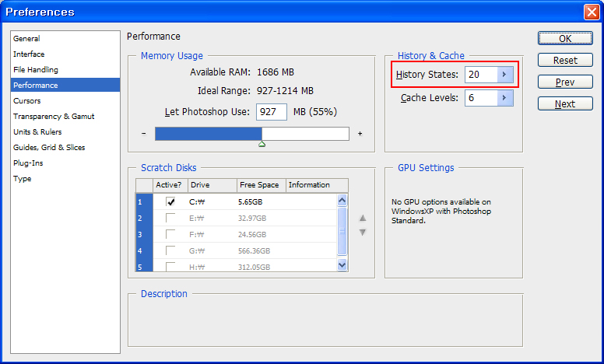The width and height of the screenshot is (604, 364).
Task: Select the 5.65GB free space cell
Action: coord(251,202)
